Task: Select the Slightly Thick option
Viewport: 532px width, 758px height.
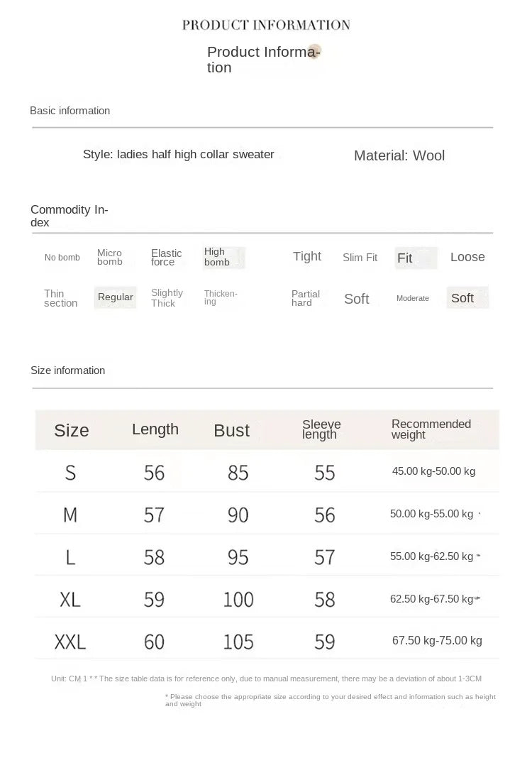Action: [x=167, y=298]
